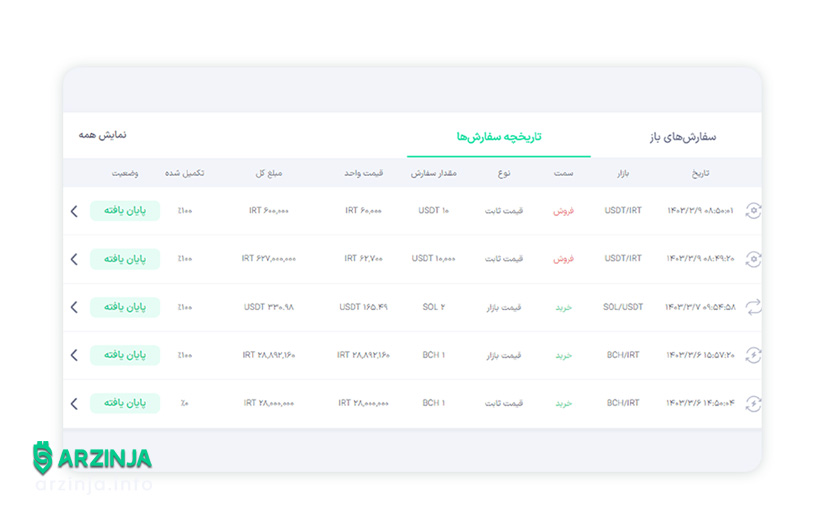
Task: Click the قیمت واحد column header
Action: pyautogui.click(x=363, y=173)
